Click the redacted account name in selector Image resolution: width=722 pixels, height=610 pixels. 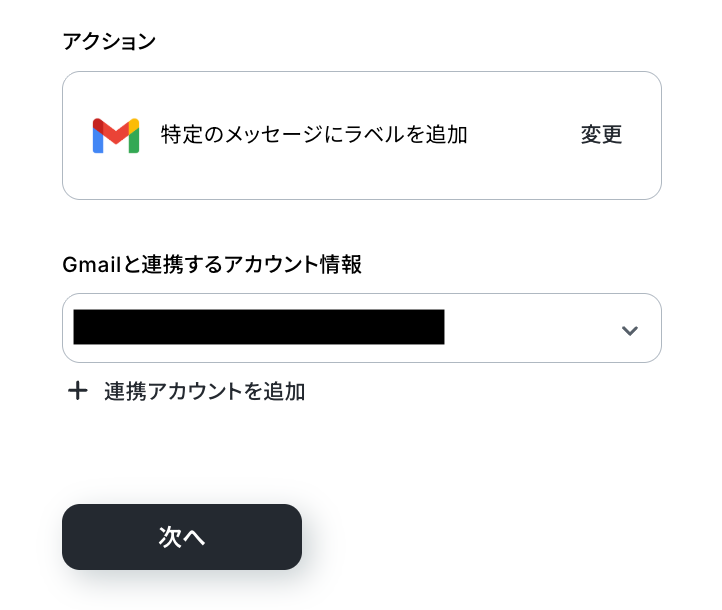(258, 328)
